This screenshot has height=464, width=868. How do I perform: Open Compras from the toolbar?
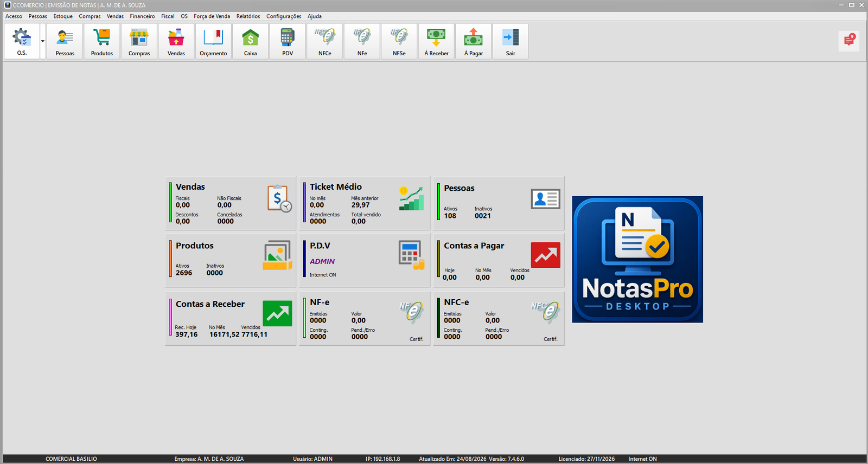139,41
